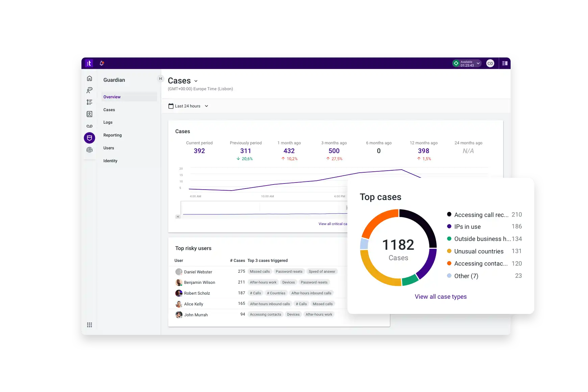Collapse the Guardian panel with the arrow control
The height and width of the screenshot is (392, 588).
click(161, 78)
